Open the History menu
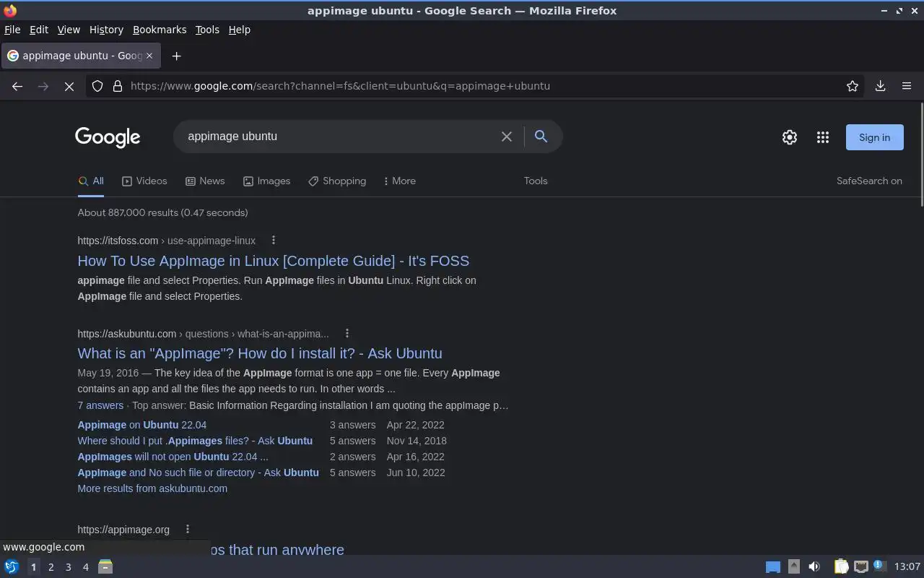924x578 pixels. pos(106,30)
